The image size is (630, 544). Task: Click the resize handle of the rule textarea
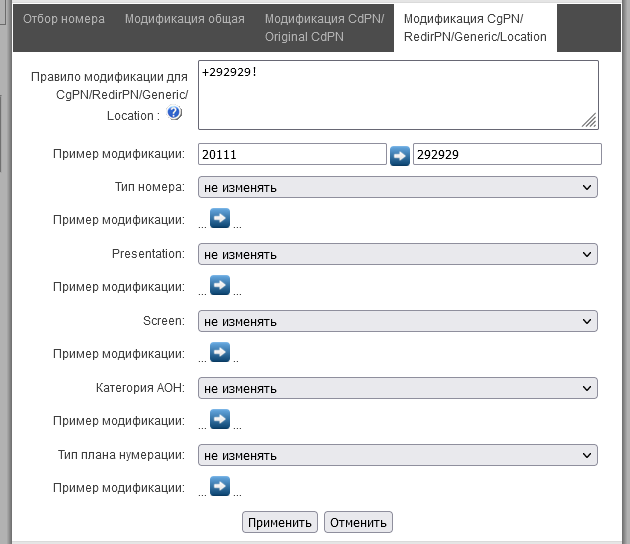tap(590, 121)
